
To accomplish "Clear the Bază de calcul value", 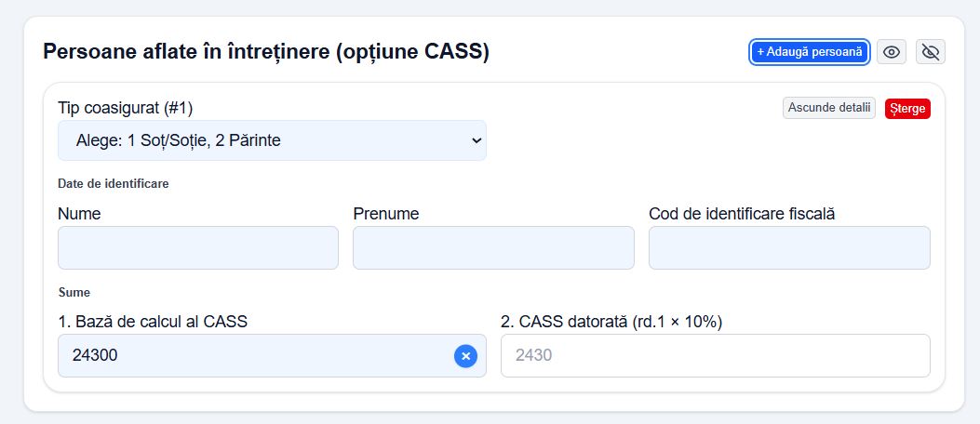I will (465, 355).
